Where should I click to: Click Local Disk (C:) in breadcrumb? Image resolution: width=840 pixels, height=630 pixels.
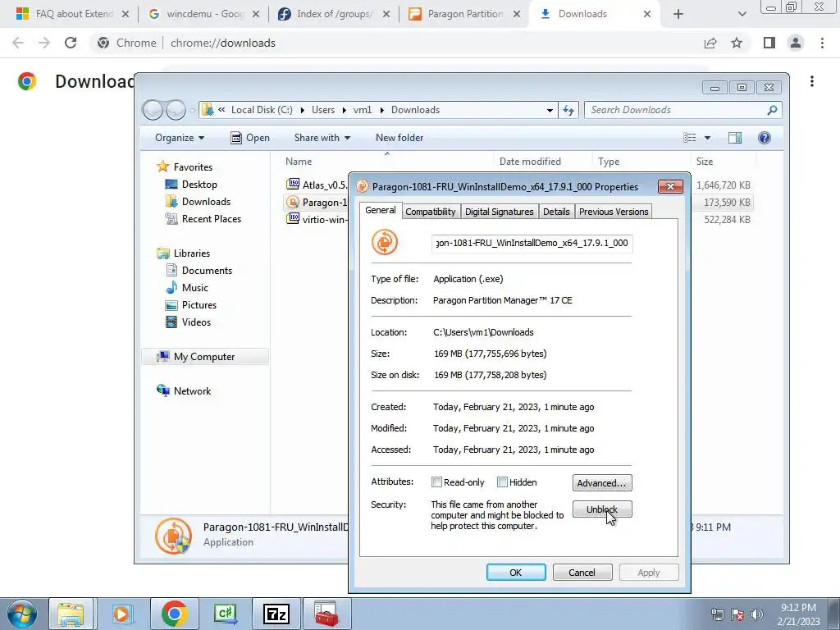(x=262, y=110)
